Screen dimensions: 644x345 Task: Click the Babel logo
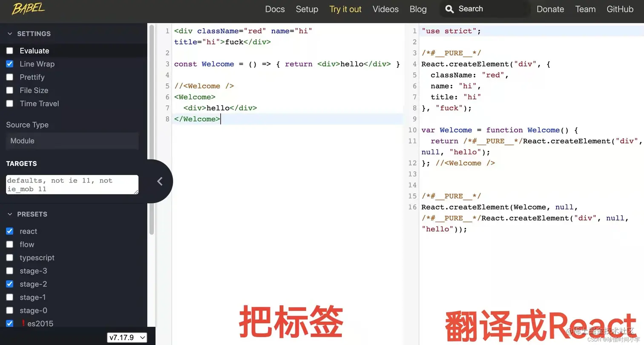coord(28,9)
